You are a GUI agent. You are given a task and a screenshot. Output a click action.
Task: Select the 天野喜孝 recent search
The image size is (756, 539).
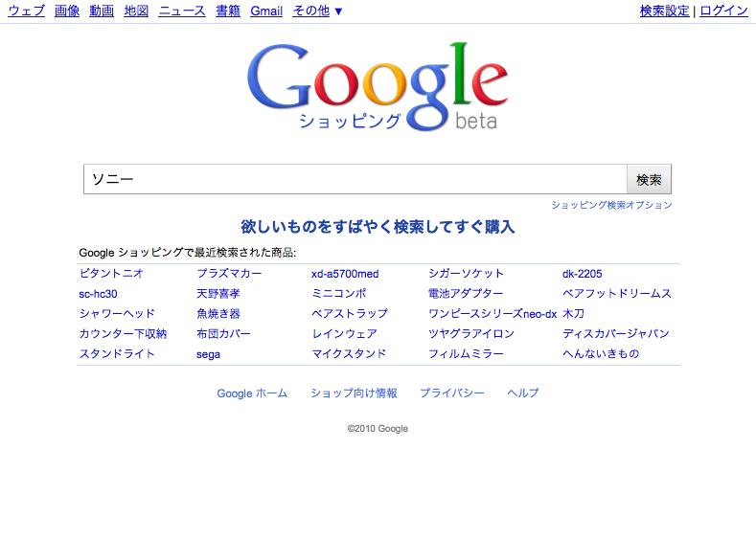click(218, 293)
